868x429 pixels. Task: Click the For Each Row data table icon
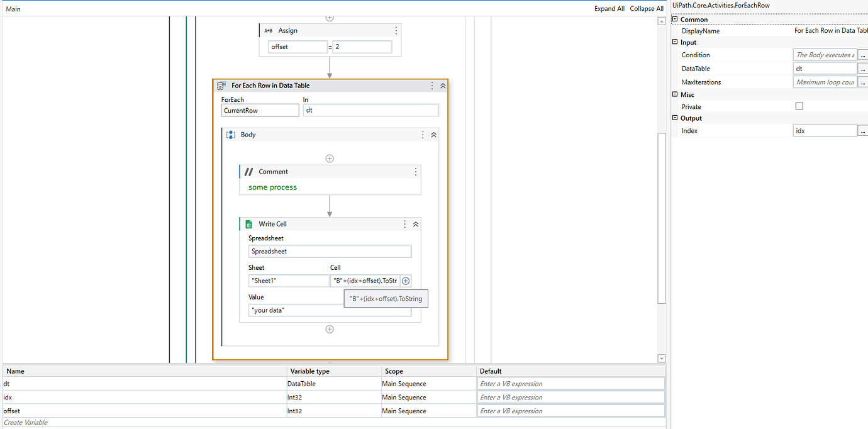221,85
